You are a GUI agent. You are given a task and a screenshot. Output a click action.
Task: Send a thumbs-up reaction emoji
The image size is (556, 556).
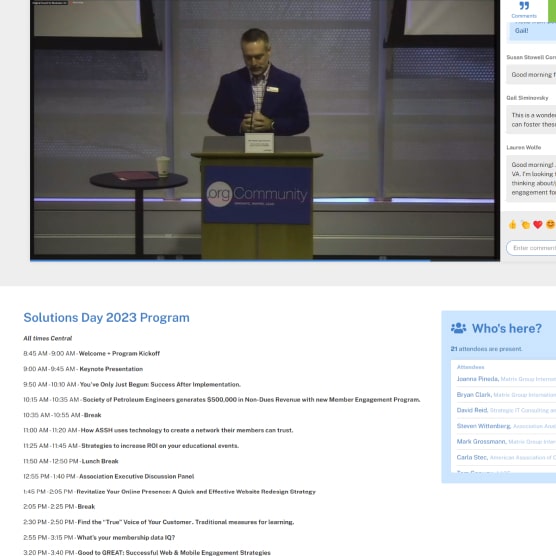point(512,224)
